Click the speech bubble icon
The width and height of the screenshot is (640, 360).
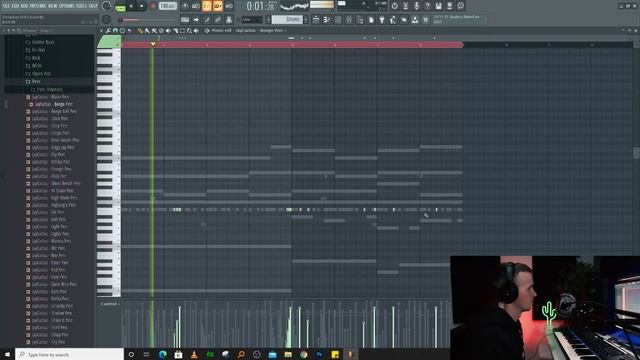tap(460, 6)
